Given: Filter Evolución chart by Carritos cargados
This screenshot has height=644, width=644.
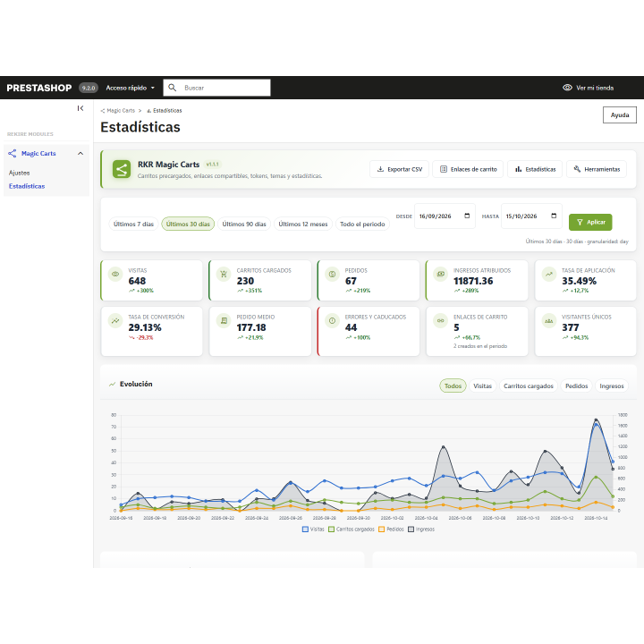Looking at the screenshot, I should click(529, 386).
